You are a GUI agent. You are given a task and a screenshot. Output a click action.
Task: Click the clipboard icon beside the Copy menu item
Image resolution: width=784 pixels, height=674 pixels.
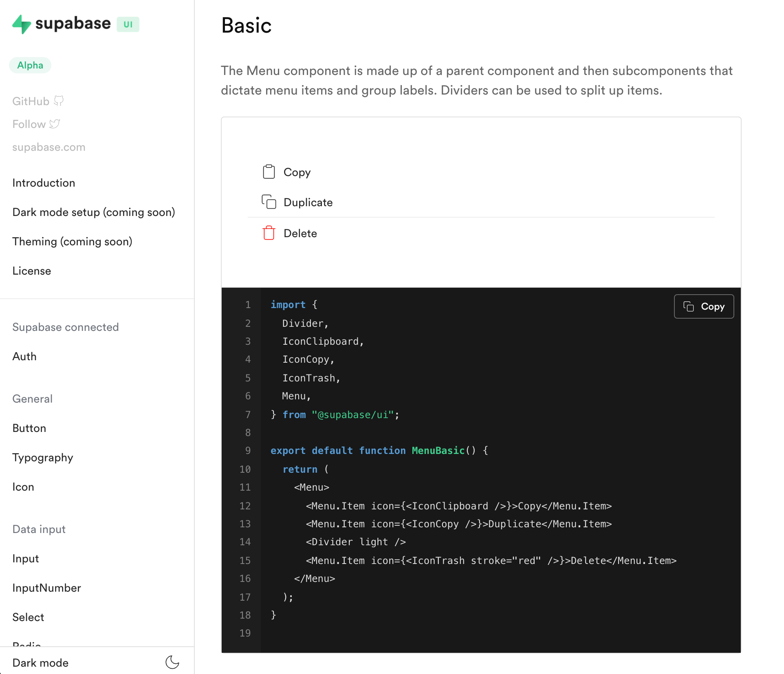(269, 172)
